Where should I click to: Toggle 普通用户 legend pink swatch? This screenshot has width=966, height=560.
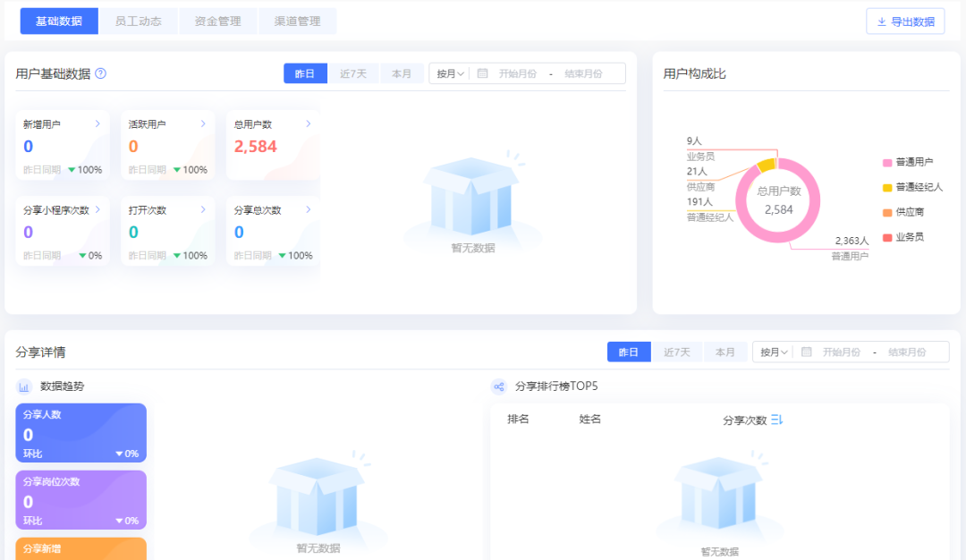tap(887, 163)
